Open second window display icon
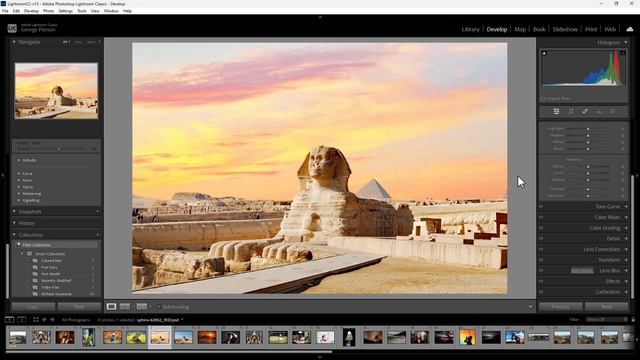The height and width of the screenshot is (360, 640). tap(22, 320)
